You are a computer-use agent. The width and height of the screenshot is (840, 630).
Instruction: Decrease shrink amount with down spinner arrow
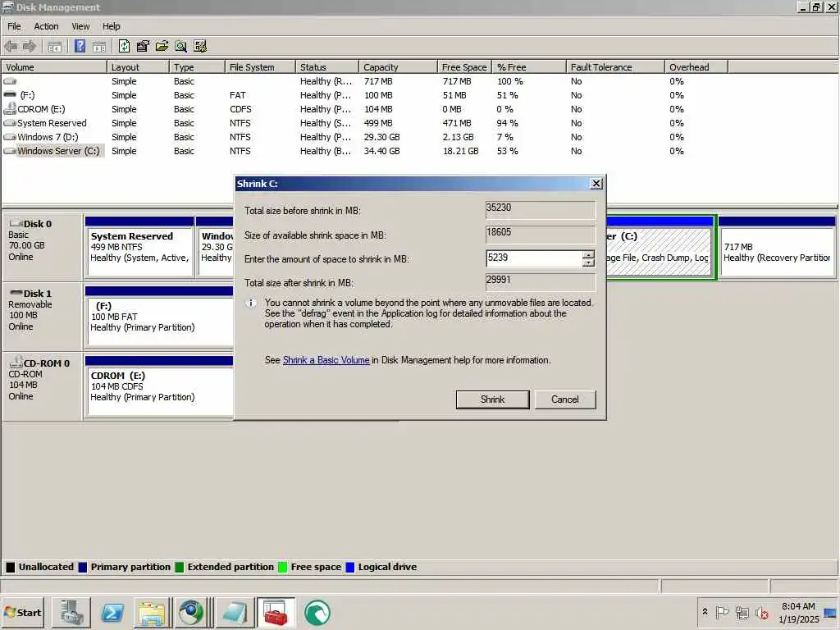point(589,262)
